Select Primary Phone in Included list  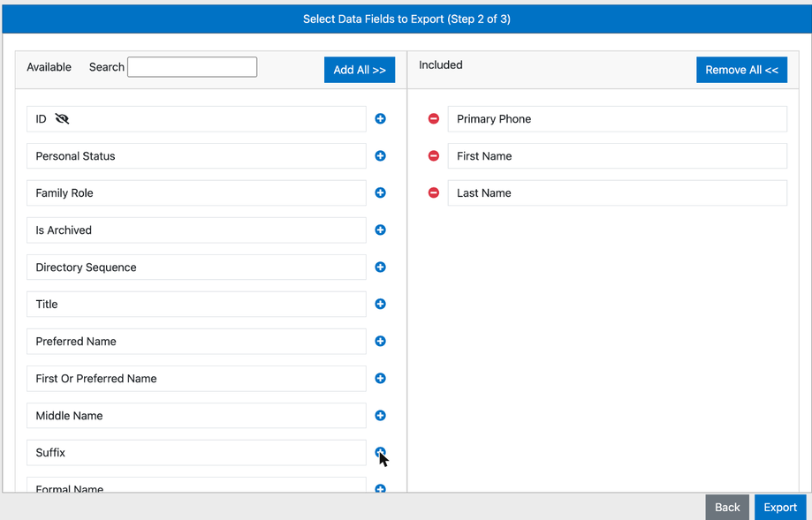(618, 119)
